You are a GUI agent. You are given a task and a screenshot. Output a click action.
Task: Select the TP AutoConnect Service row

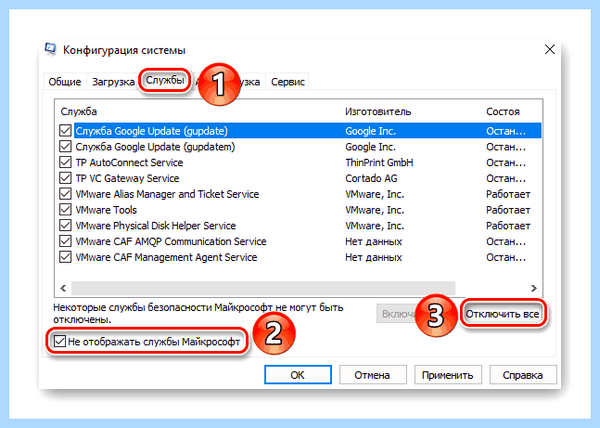click(300, 162)
